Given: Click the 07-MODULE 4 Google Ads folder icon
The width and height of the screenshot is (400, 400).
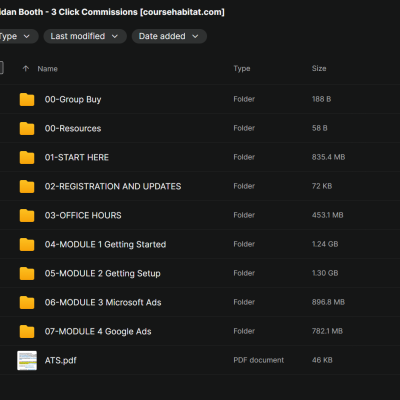Looking at the screenshot, I should [x=27, y=331].
